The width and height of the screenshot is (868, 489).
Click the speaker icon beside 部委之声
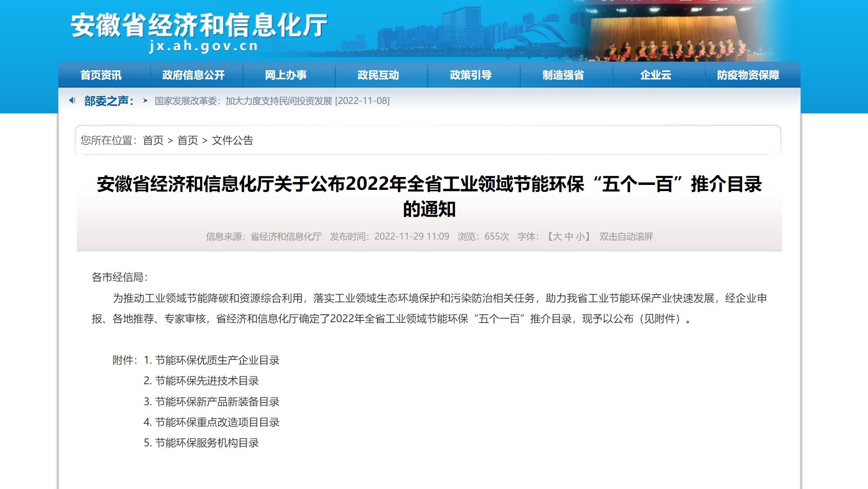click(72, 101)
